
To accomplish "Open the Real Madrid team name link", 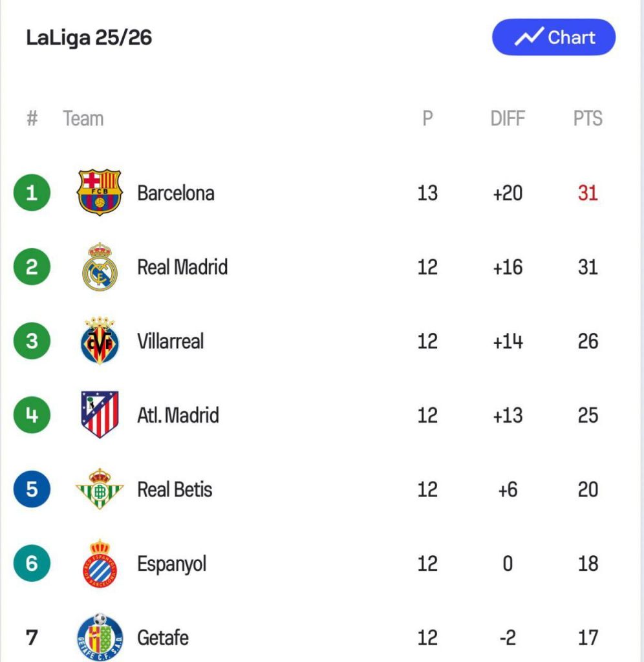I will (x=182, y=267).
